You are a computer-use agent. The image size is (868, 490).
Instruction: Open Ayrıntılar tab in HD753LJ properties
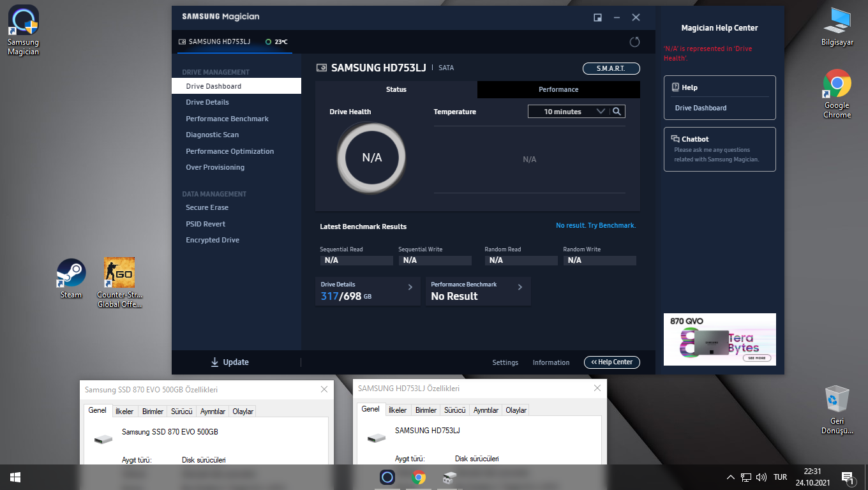click(x=486, y=410)
